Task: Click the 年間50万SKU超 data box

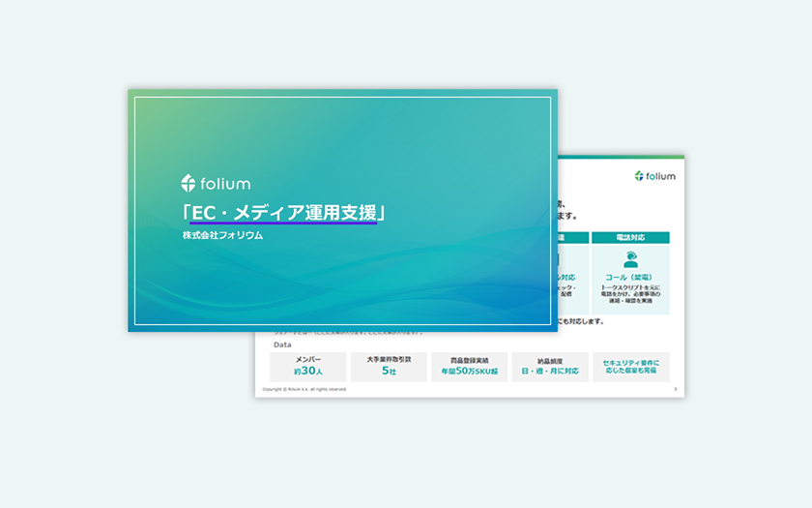Action: (469, 367)
